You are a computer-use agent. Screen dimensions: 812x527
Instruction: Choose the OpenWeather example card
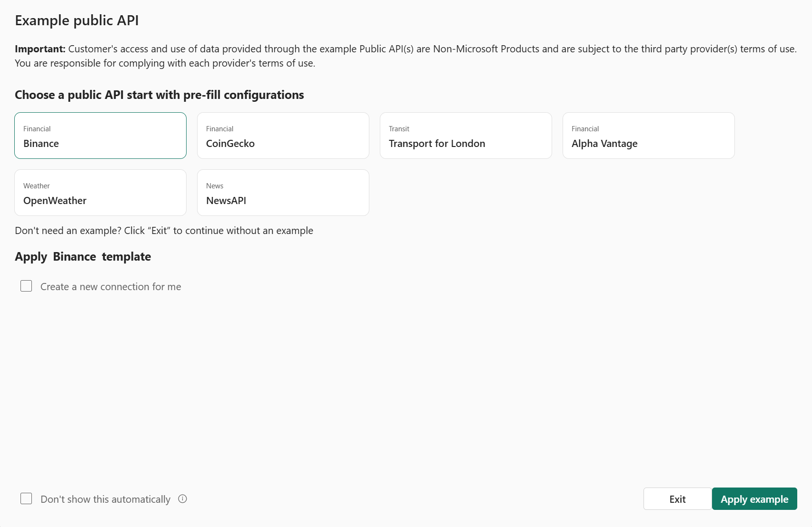click(100, 193)
